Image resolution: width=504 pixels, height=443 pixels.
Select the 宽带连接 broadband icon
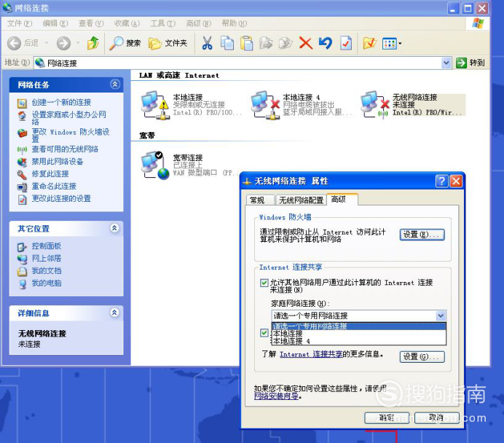tap(155, 165)
